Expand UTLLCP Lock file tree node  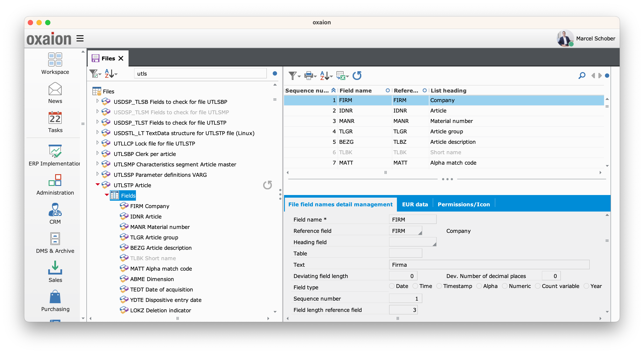pos(97,143)
